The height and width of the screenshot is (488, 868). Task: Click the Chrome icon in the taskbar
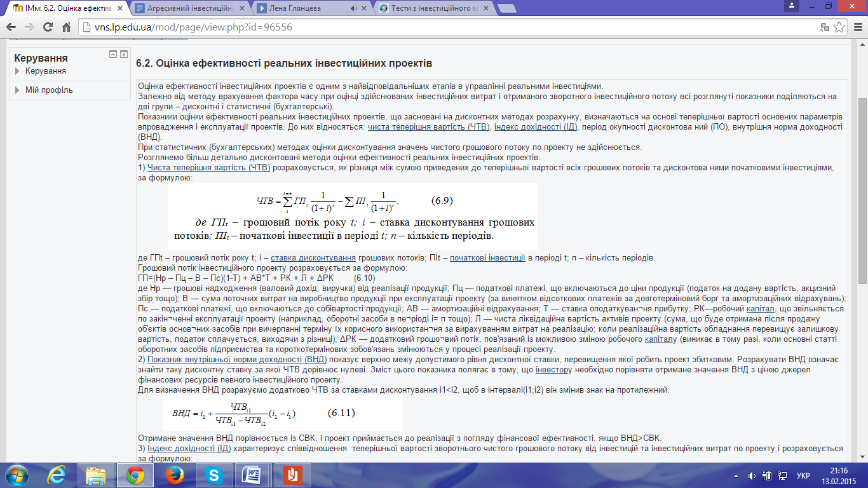pos(135,475)
